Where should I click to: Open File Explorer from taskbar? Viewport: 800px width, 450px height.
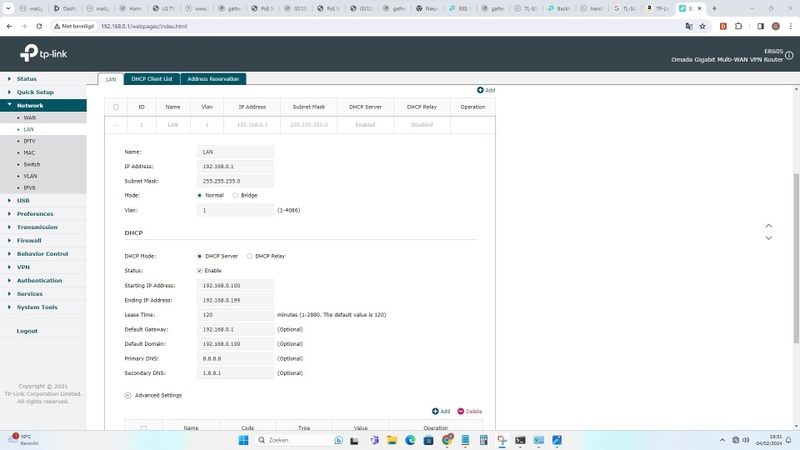(x=392, y=440)
